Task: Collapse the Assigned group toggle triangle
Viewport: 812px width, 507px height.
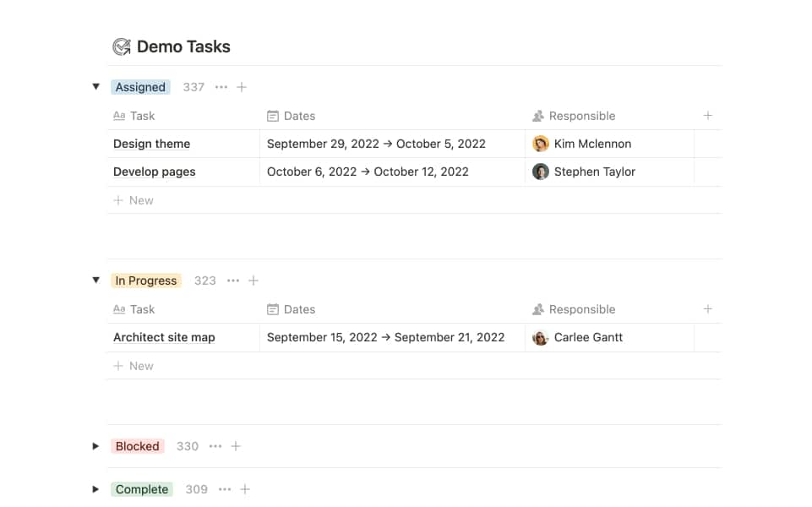Action: (x=95, y=87)
